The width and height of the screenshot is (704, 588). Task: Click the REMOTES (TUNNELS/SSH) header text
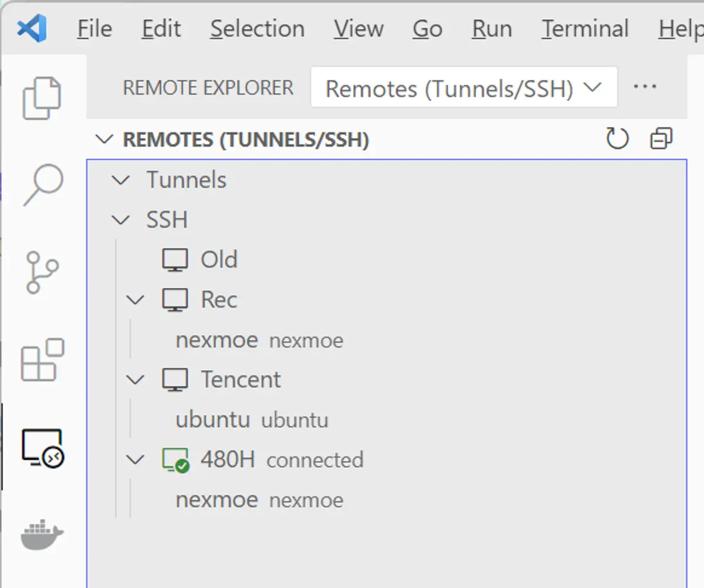(x=246, y=140)
